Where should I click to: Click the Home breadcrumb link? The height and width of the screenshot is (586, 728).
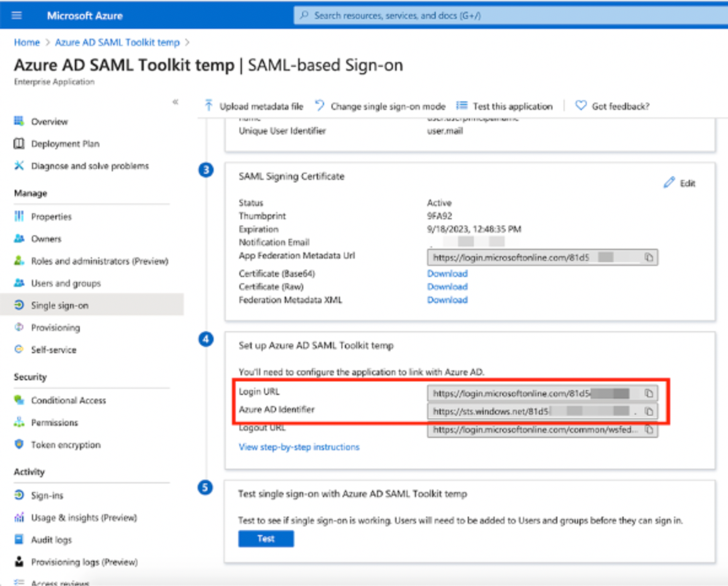click(x=26, y=42)
